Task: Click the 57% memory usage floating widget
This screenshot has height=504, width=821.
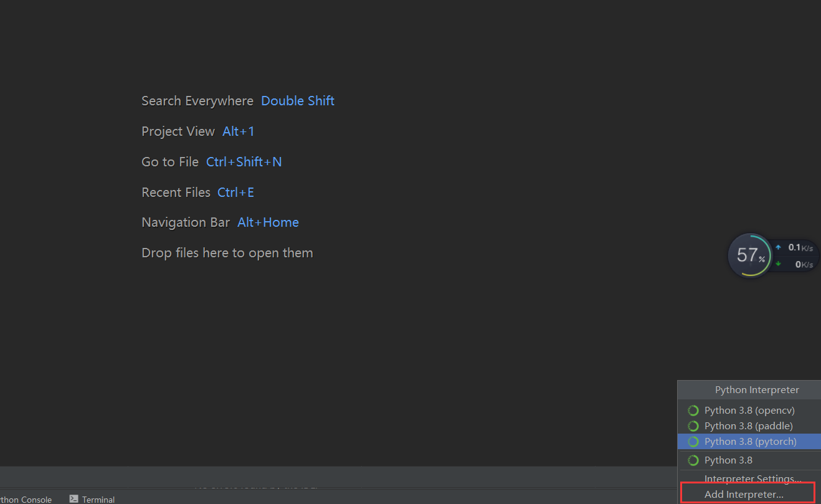Action: click(750, 255)
